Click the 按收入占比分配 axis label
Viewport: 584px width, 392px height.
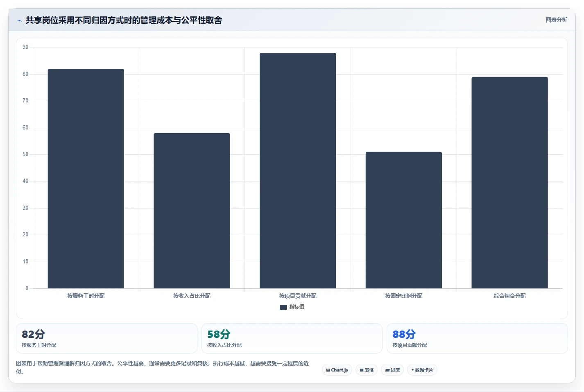192,296
